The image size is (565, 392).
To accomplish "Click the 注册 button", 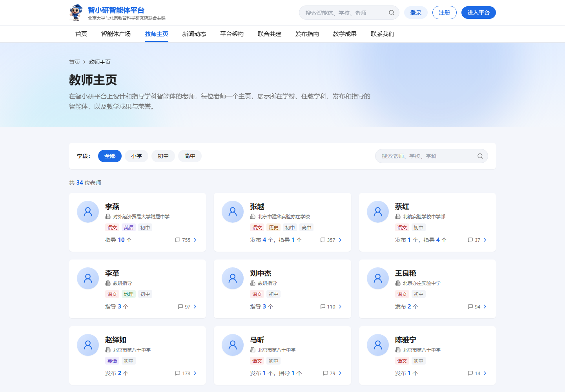I will [445, 13].
